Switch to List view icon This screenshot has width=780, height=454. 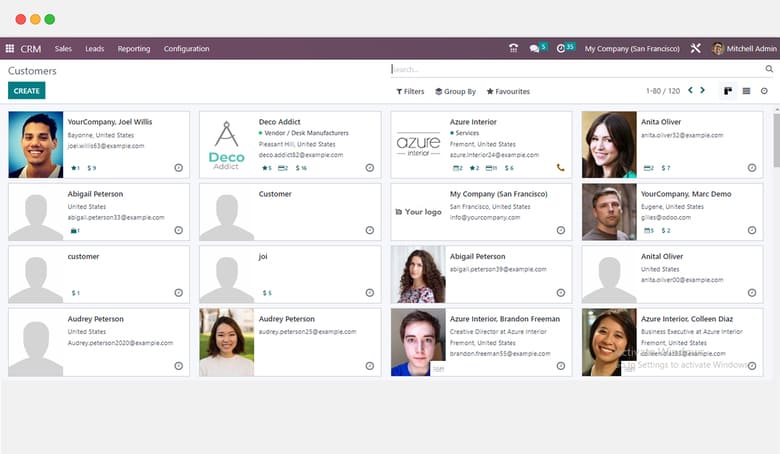[746, 91]
